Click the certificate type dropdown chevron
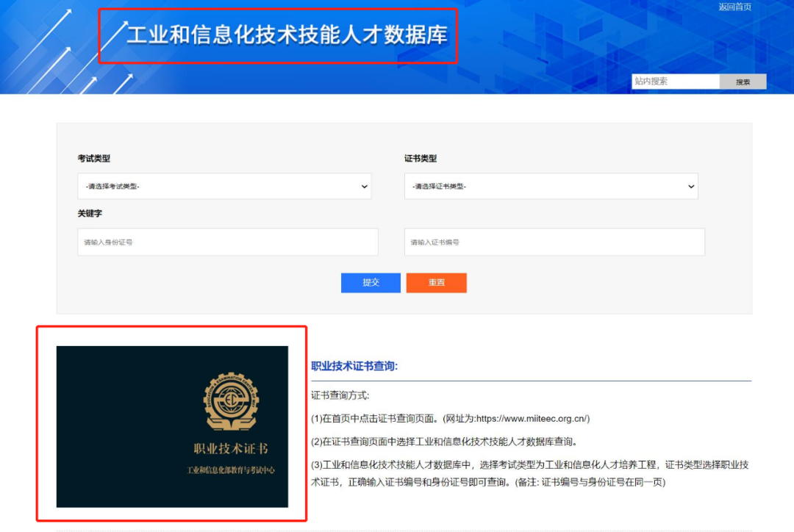Viewport: 794px width, 532px height. click(690, 186)
